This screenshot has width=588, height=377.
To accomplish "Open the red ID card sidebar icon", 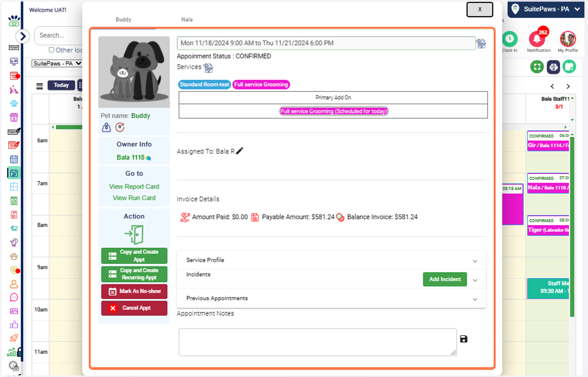I will click(x=14, y=214).
